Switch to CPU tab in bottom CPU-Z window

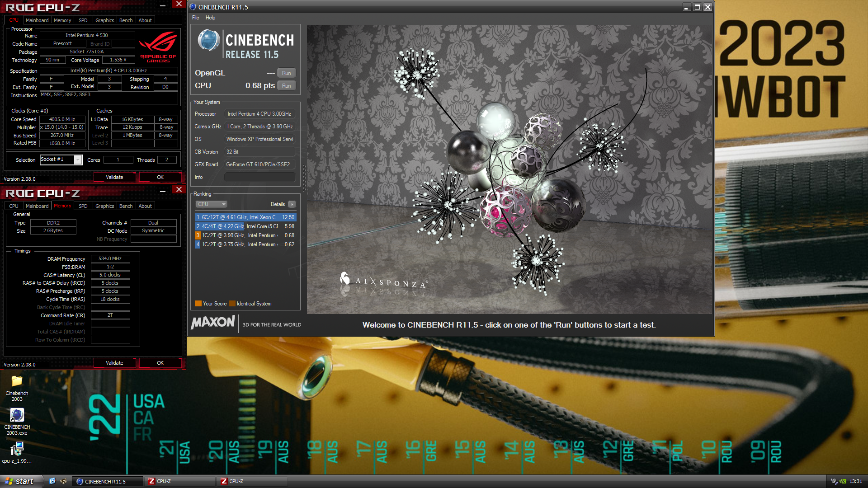14,206
